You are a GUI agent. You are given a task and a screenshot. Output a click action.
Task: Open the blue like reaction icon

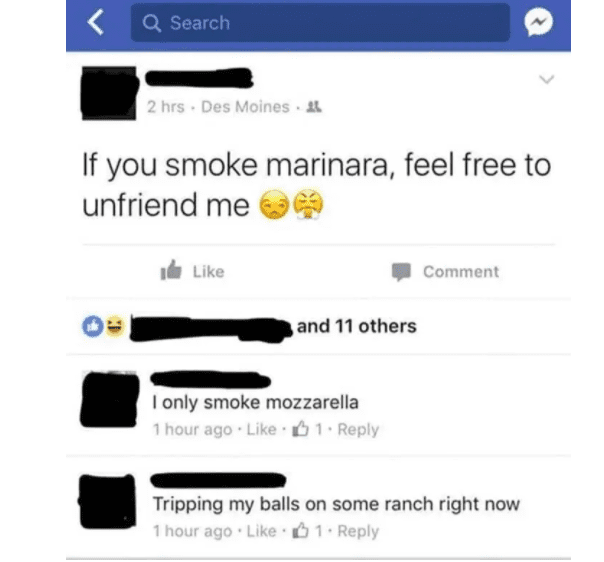[93, 326]
